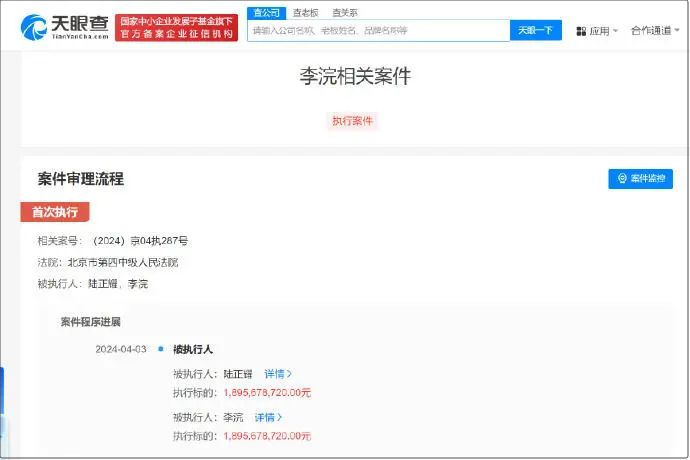This screenshot has width=690, height=460.
Task: Switch to the 查关系 search tab
Action: (345, 13)
